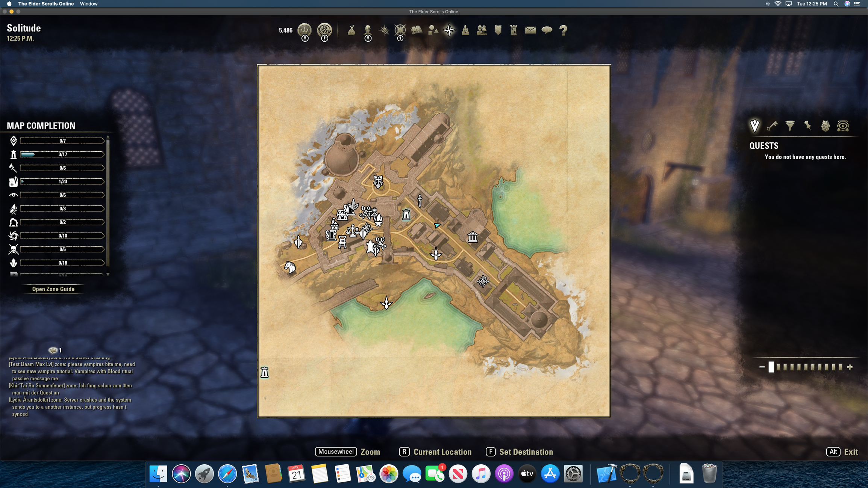
Task: Click the map zoom slider handle
Action: [x=771, y=367]
